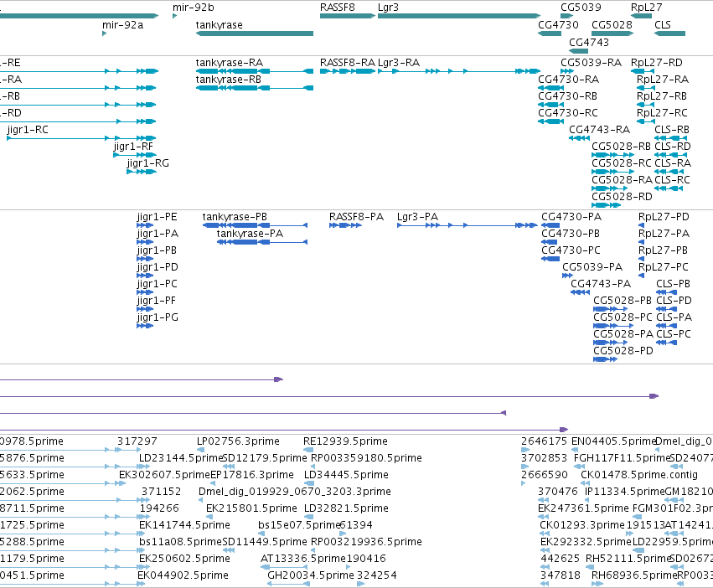
Task: Click the CG5039-RA transcript label
Action: click(591, 62)
